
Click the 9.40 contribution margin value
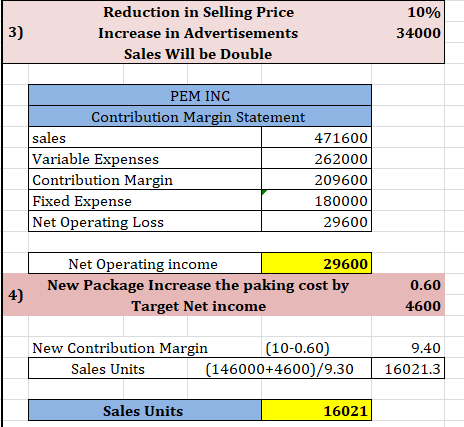pyautogui.click(x=426, y=348)
